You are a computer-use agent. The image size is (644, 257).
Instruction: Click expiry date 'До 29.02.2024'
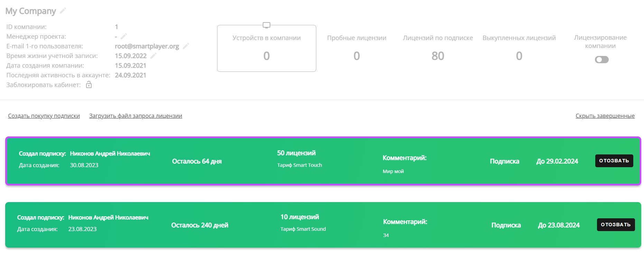(557, 161)
